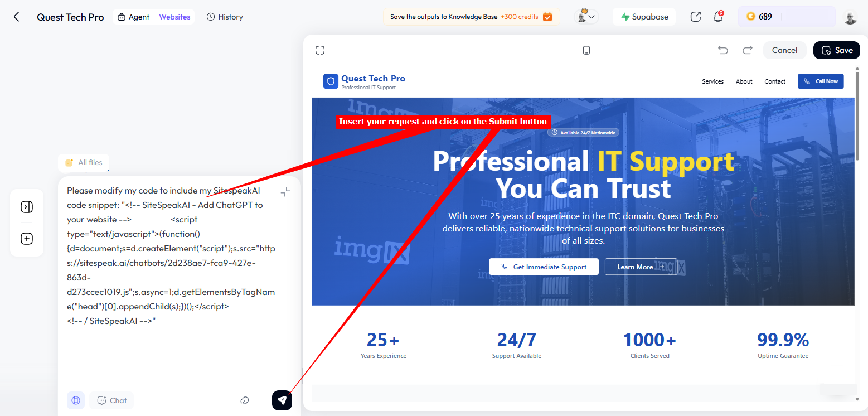Click the Learn More button
Image resolution: width=868 pixels, height=416 pixels.
[641, 267]
